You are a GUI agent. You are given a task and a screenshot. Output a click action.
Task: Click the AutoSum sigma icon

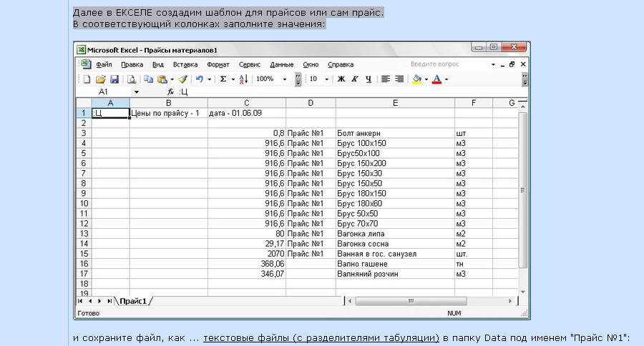[223, 79]
